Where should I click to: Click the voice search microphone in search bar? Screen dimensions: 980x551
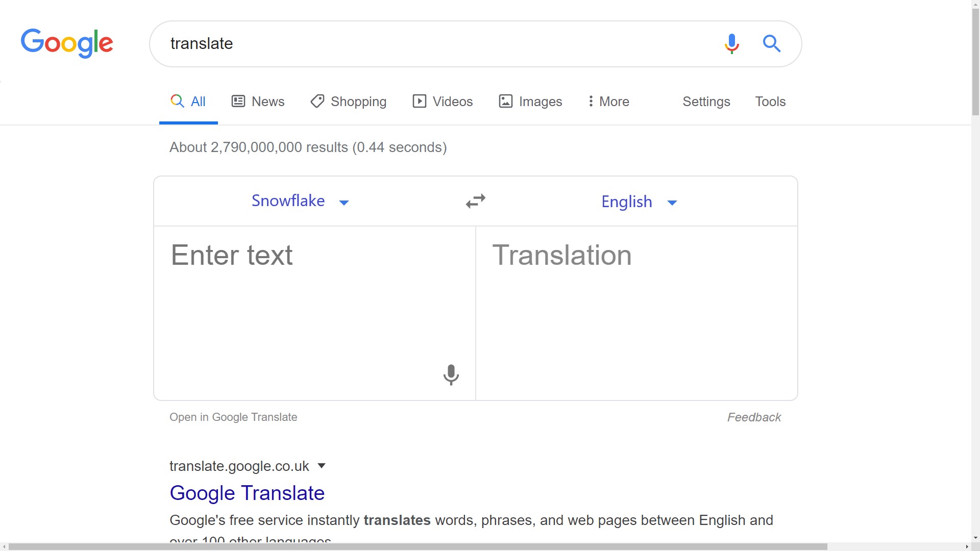732,44
